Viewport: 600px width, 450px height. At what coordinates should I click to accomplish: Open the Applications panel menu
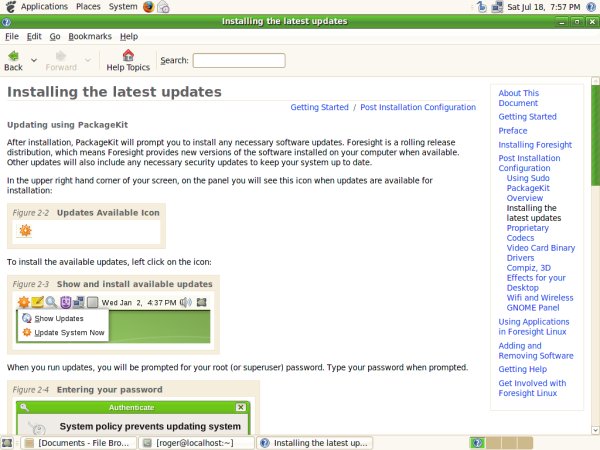click(x=44, y=7)
